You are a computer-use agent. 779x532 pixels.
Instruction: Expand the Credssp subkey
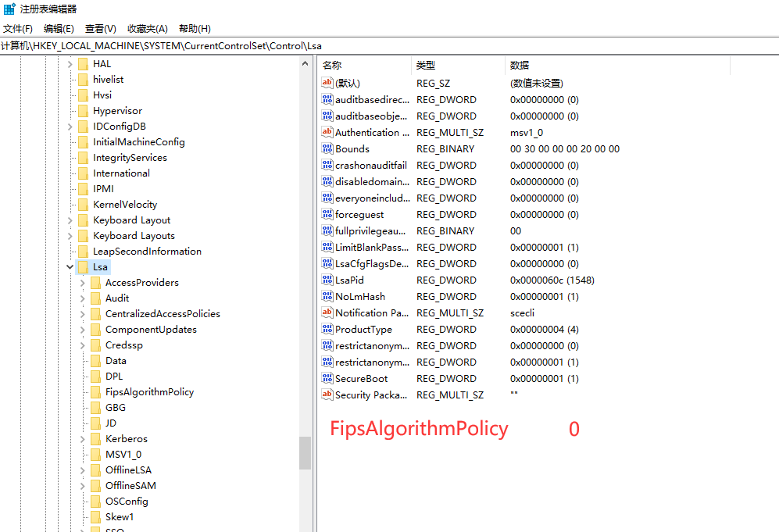pyautogui.click(x=83, y=346)
